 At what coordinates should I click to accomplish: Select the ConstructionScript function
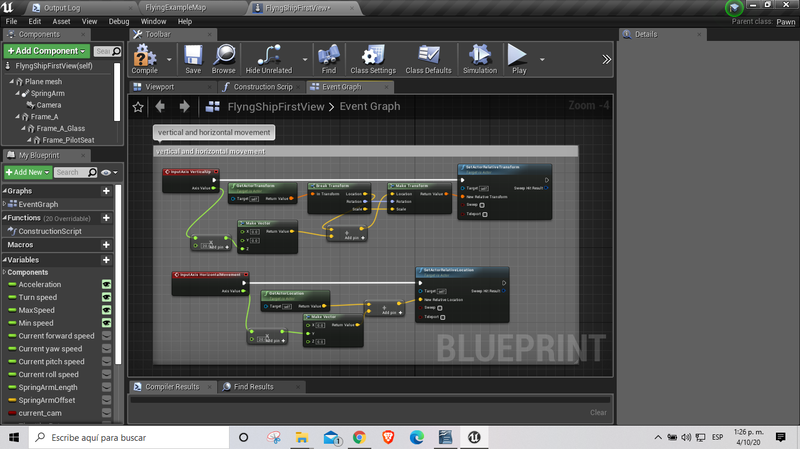point(50,231)
